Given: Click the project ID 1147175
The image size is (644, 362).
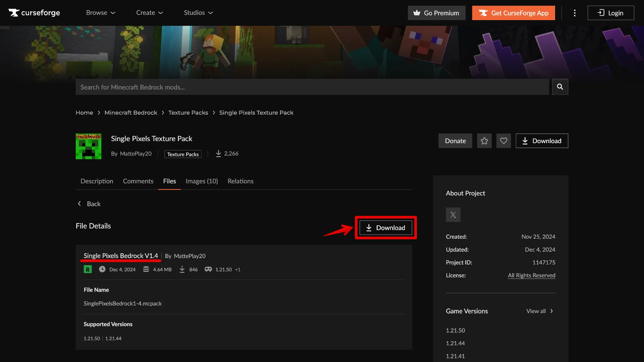Looking at the screenshot, I should [x=544, y=262].
